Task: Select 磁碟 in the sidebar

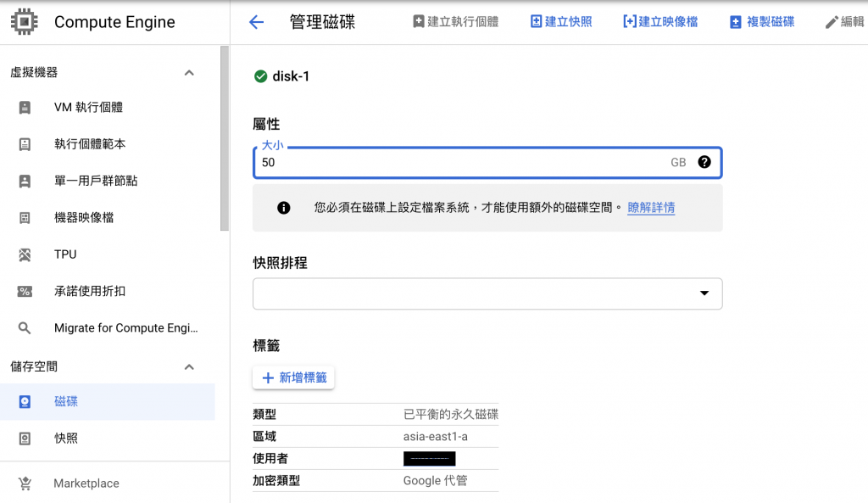Action: coord(108,401)
